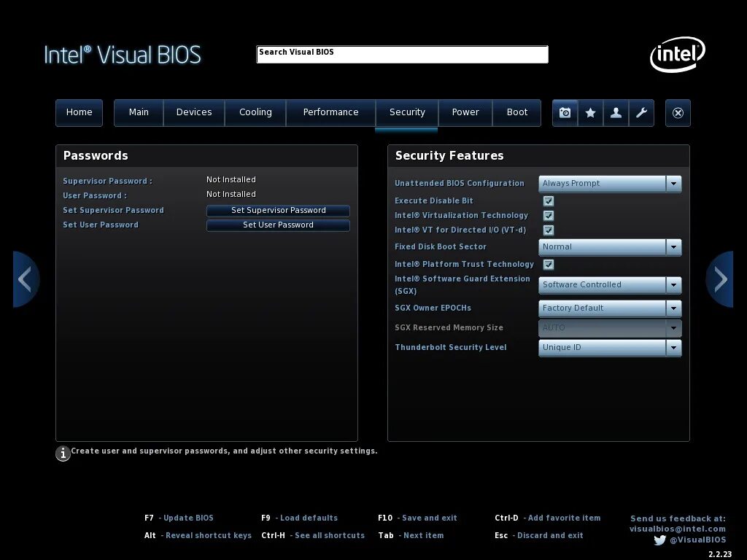Click the circled X exit icon

coord(678,113)
